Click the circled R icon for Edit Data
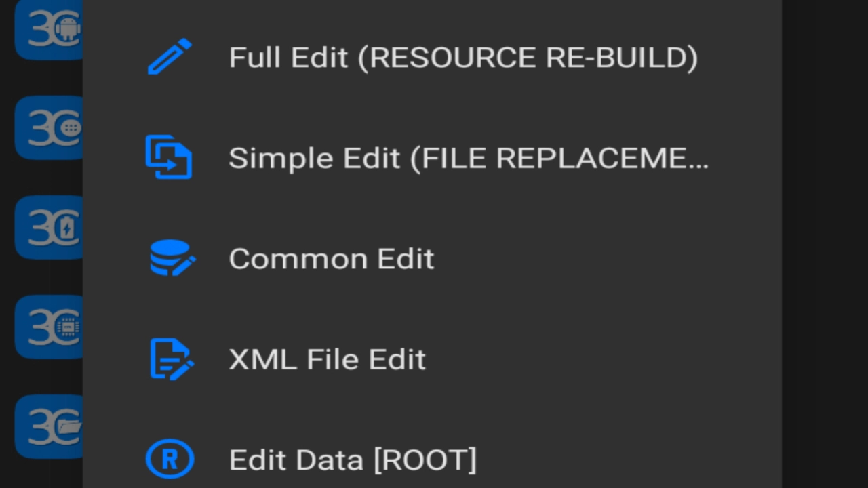 coord(170,460)
